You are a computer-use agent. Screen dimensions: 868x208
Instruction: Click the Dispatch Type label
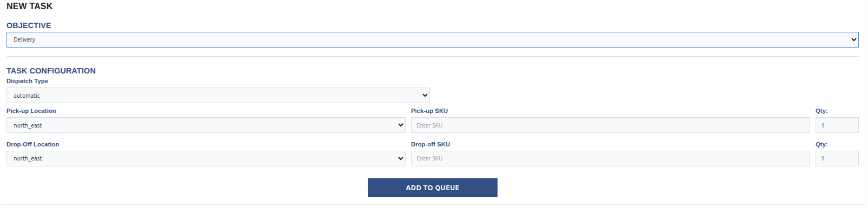pos(27,81)
